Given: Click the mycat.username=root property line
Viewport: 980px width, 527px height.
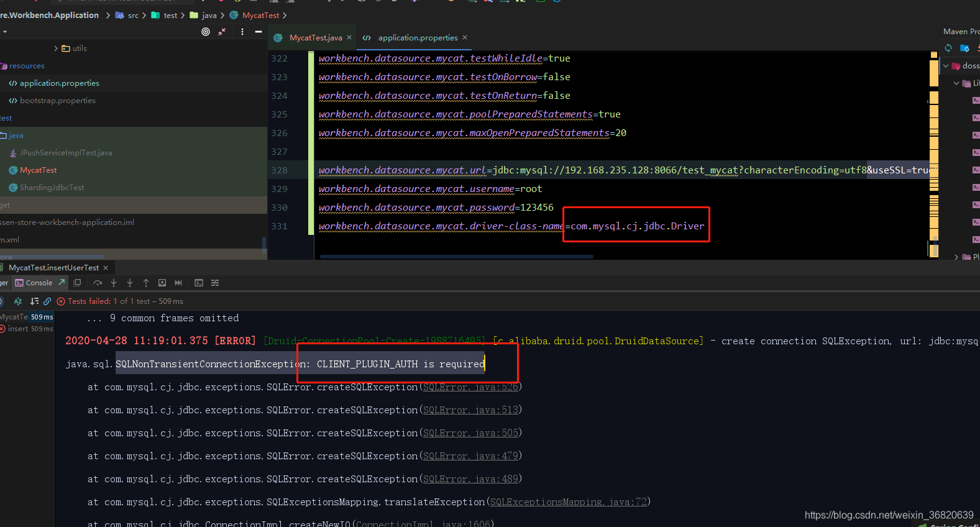Looking at the screenshot, I should [x=430, y=189].
